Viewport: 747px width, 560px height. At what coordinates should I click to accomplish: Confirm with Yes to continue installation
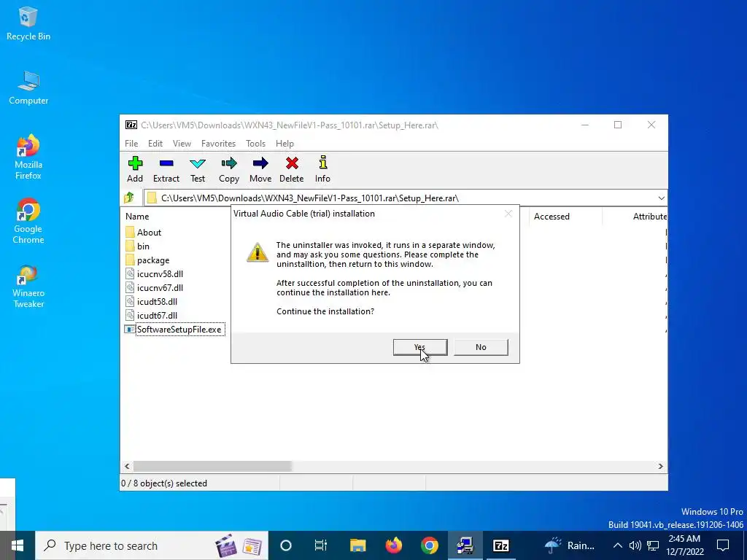click(419, 347)
